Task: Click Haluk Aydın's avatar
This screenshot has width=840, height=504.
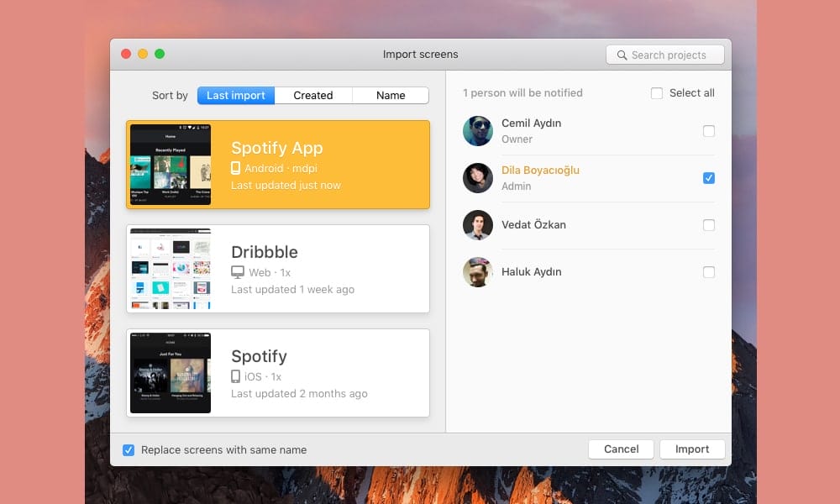Action: click(477, 272)
